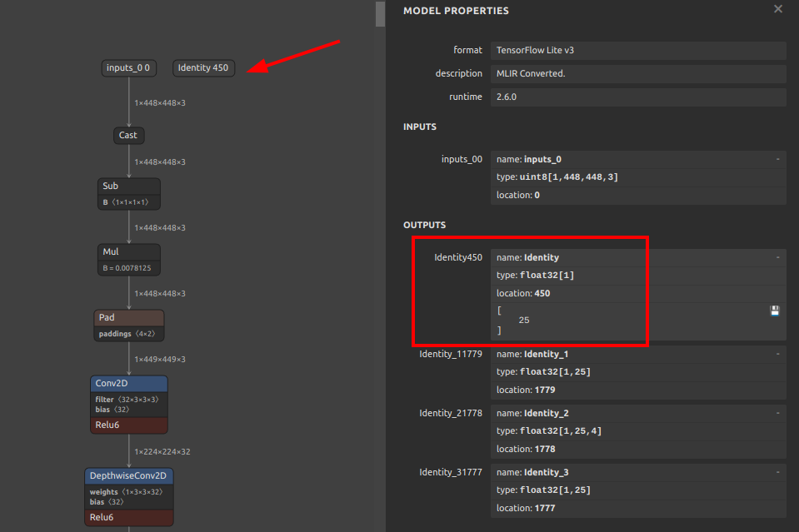The image size is (799, 532).
Task: Click the Relu6 activation on the Conv2D node
Action: coord(128,425)
